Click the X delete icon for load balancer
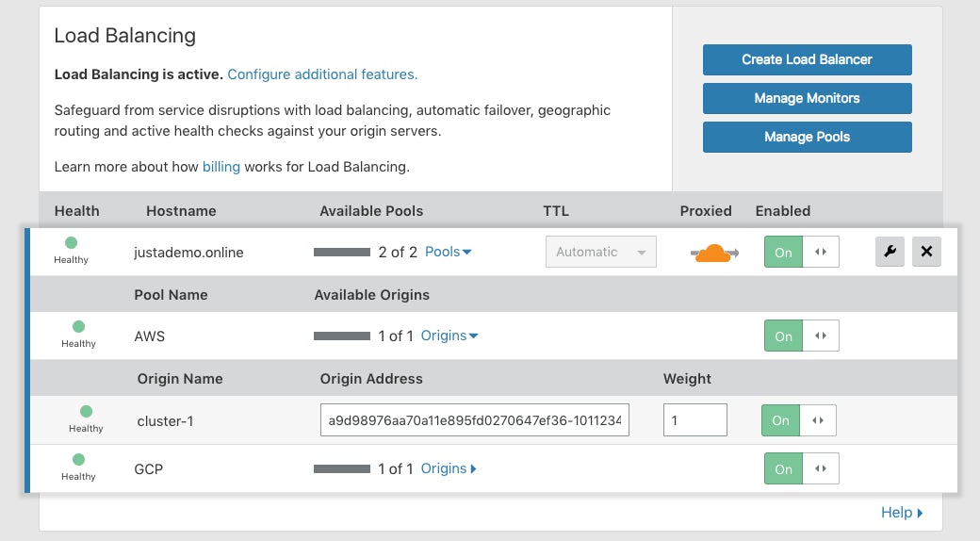This screenshot has height=541, width=980. click(926, 252)
